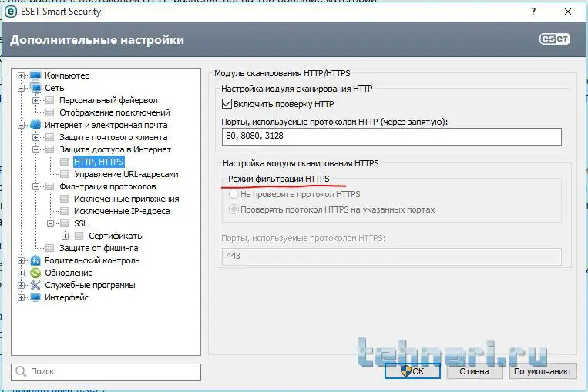The width and height of the screenshot is (588, 392).
Task: Click the Настройка модуля сканирования HTTPS label
Action: [301, 163]
